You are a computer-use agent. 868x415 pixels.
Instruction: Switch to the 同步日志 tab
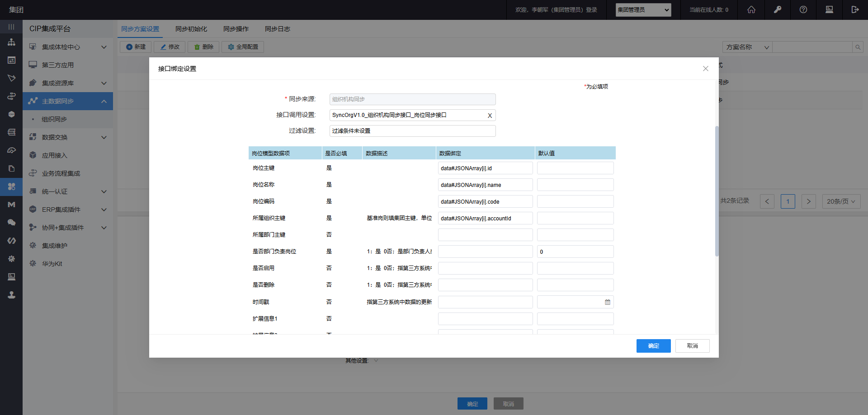point(278,29)
